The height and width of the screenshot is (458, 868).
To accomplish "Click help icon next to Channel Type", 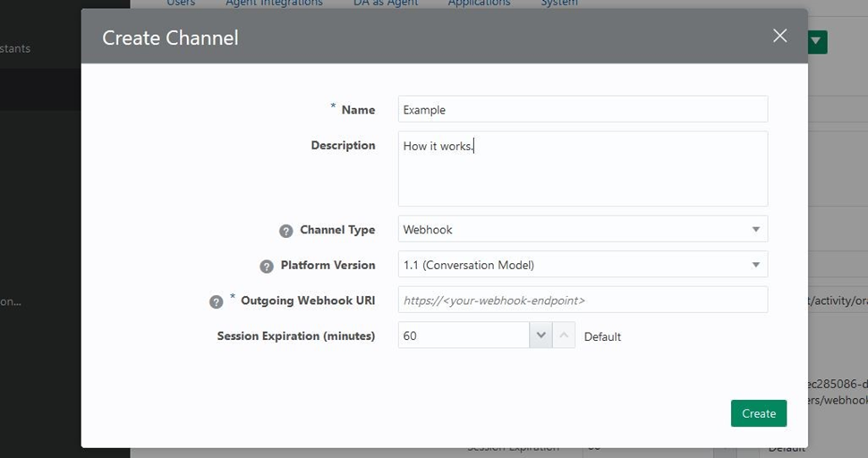I will click(x=286, y=231).
